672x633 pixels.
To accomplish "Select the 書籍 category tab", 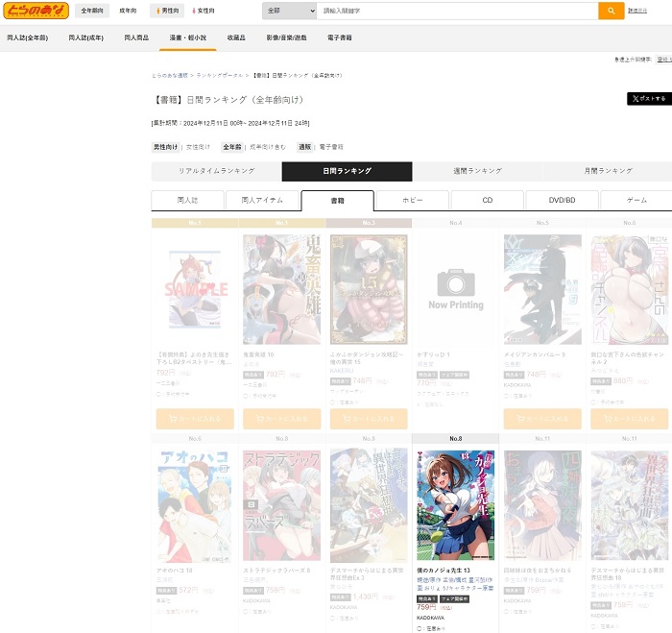I will (x=337, y=201).
